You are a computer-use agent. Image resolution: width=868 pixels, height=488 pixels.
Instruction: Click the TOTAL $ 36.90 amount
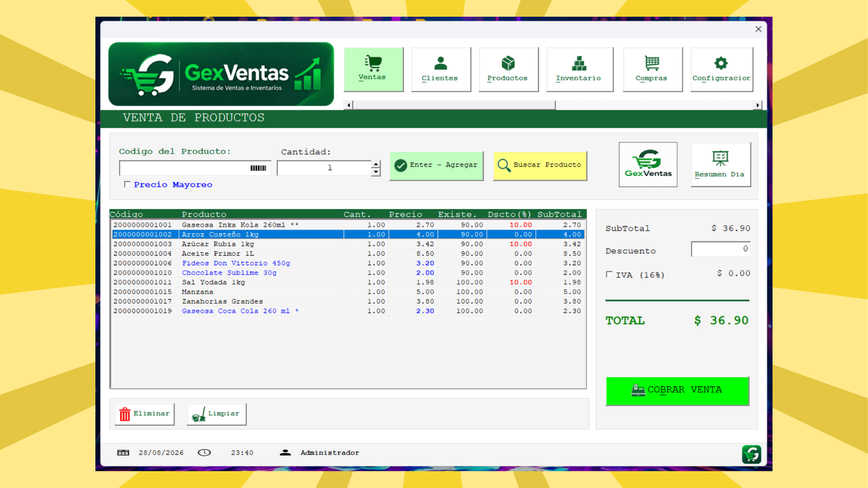[x=721, y=321]
